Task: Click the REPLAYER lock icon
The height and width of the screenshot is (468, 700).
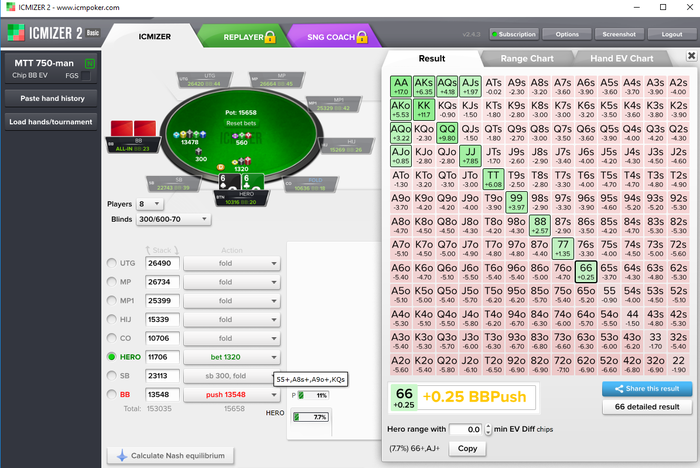Action: (270, 37)
